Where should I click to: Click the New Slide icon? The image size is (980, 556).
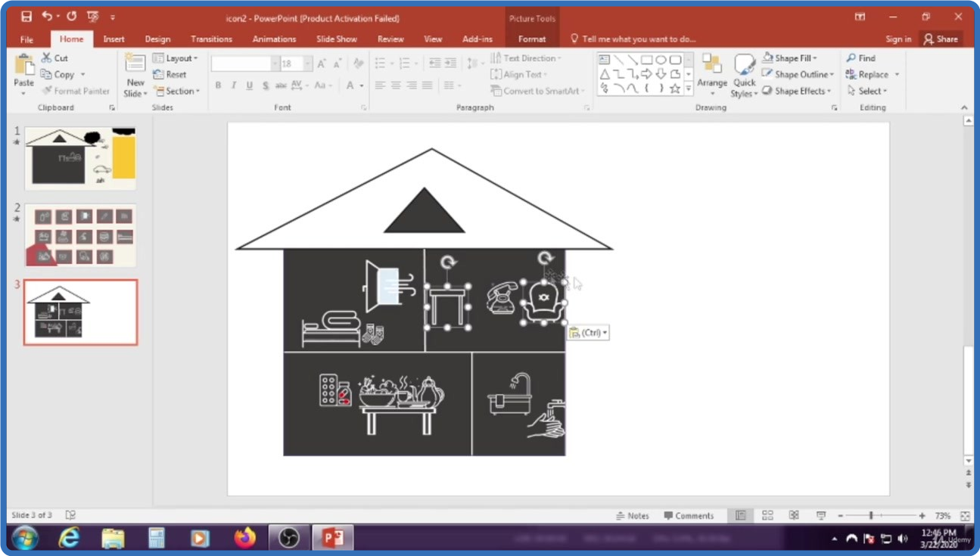[135, 68]
